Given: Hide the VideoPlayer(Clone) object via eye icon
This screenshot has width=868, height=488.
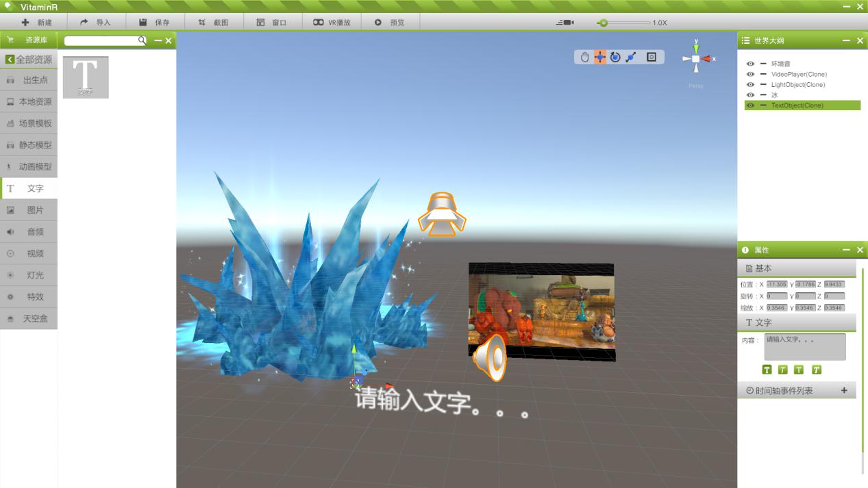Looking at the screenshot, I should pos(750,74).
